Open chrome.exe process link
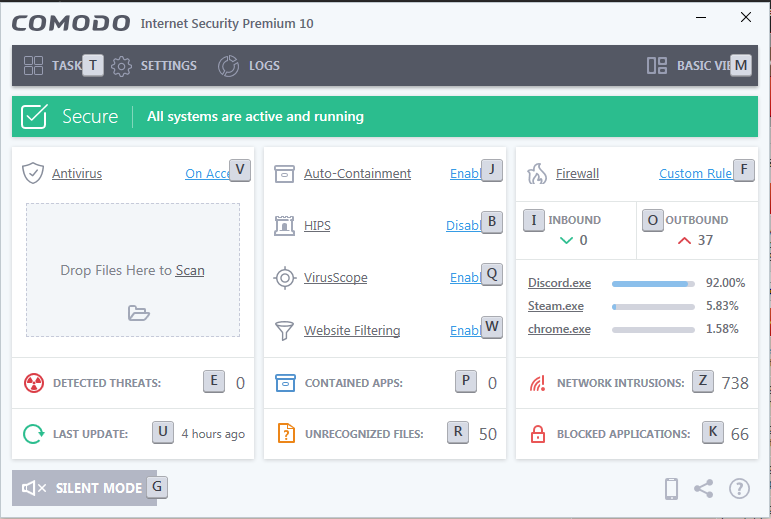The image size is (771, 519). point(559,329)
